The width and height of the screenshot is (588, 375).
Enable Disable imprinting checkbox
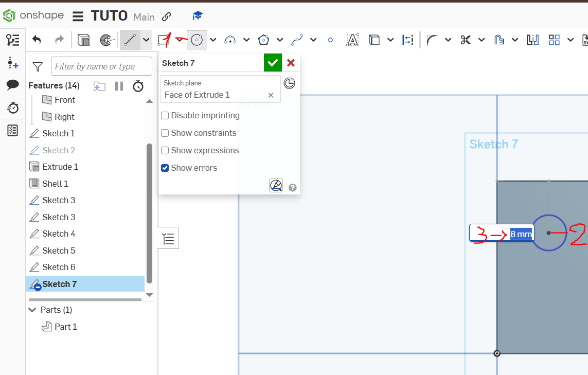click(165, 116)
